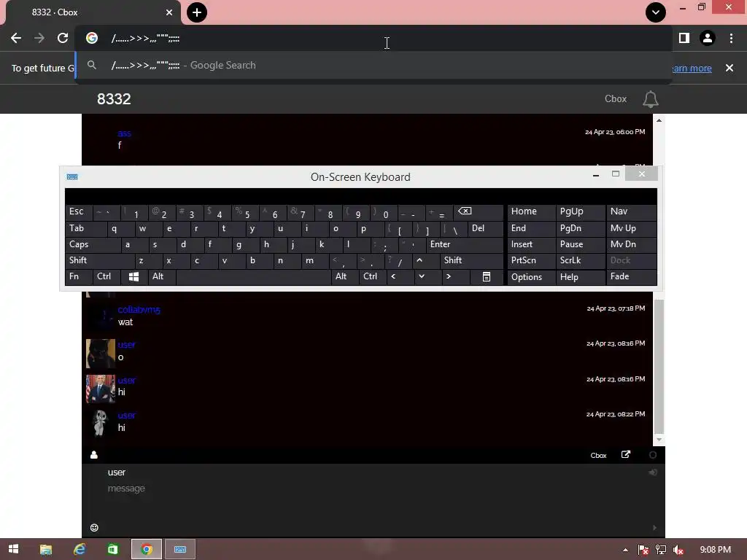Image resolution: width=747 pixels, height=560 pixels.
Task: Open File Explorer from the taskbar
Action: coord(46,550)
